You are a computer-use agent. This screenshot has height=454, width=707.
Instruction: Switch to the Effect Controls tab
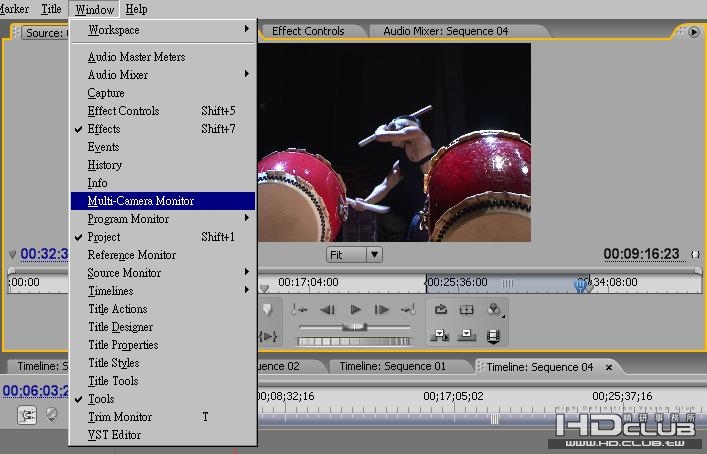pos(308,31)
